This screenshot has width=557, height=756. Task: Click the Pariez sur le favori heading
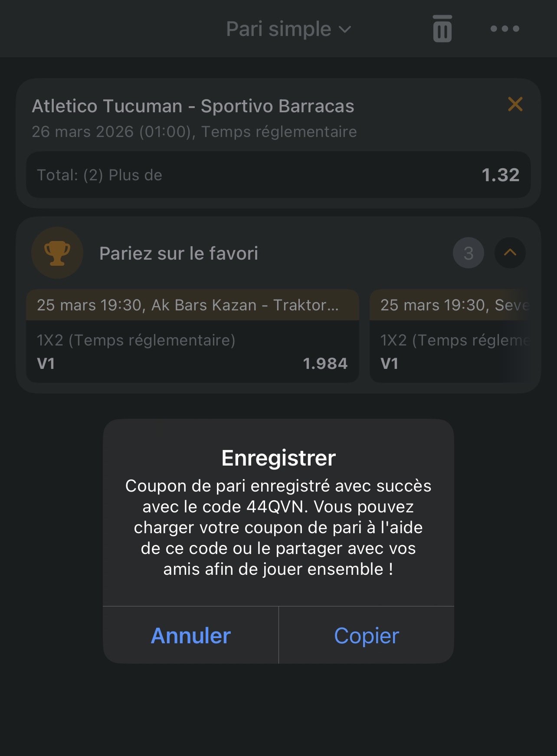click(179, 254)
